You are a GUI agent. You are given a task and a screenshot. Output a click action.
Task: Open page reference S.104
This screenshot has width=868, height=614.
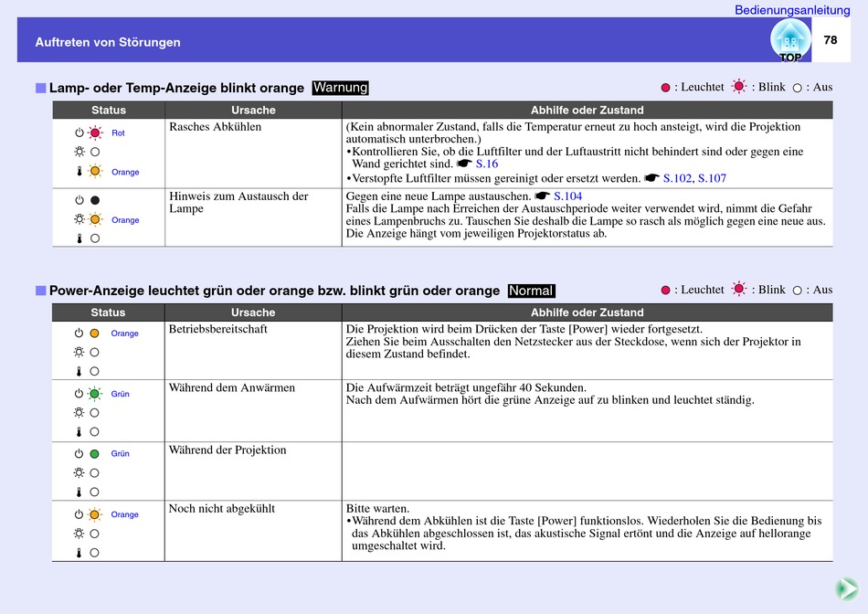coord(568,196)
